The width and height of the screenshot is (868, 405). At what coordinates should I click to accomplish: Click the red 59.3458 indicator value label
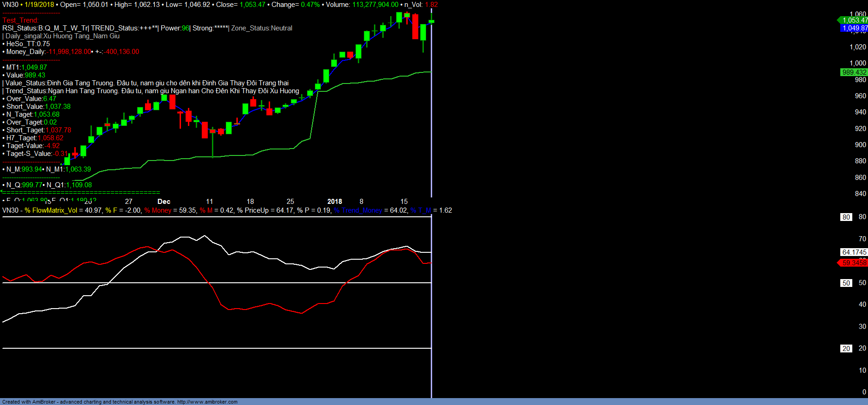coord(854,263)
